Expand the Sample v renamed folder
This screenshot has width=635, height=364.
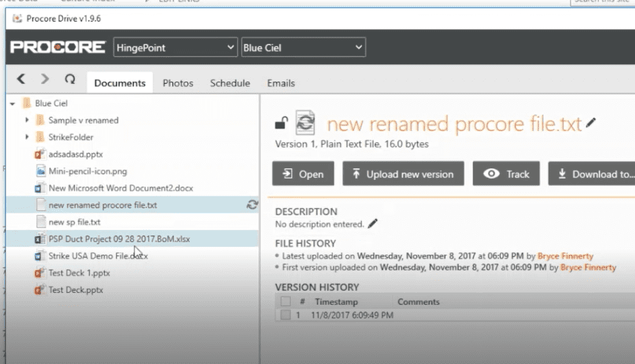[27, 120]
